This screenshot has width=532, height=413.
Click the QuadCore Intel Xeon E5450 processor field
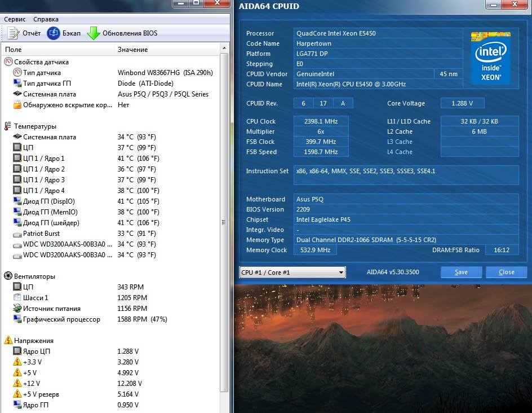point(378,33)
